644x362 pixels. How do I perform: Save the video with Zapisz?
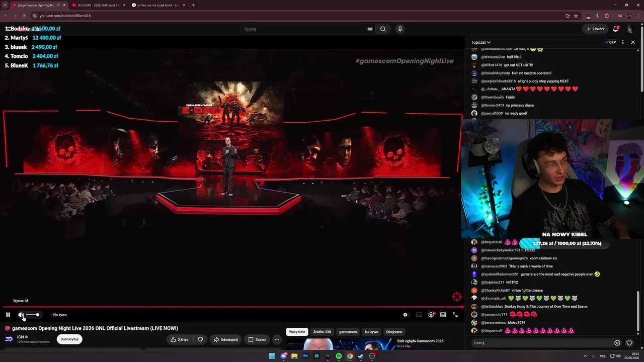(x=257, y=339)
